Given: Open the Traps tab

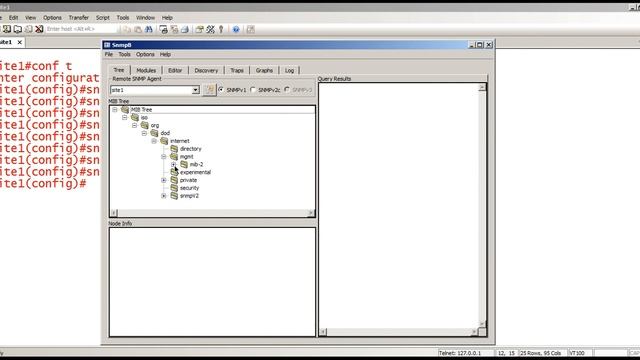Looking at the screenshot, I should 237,71.
